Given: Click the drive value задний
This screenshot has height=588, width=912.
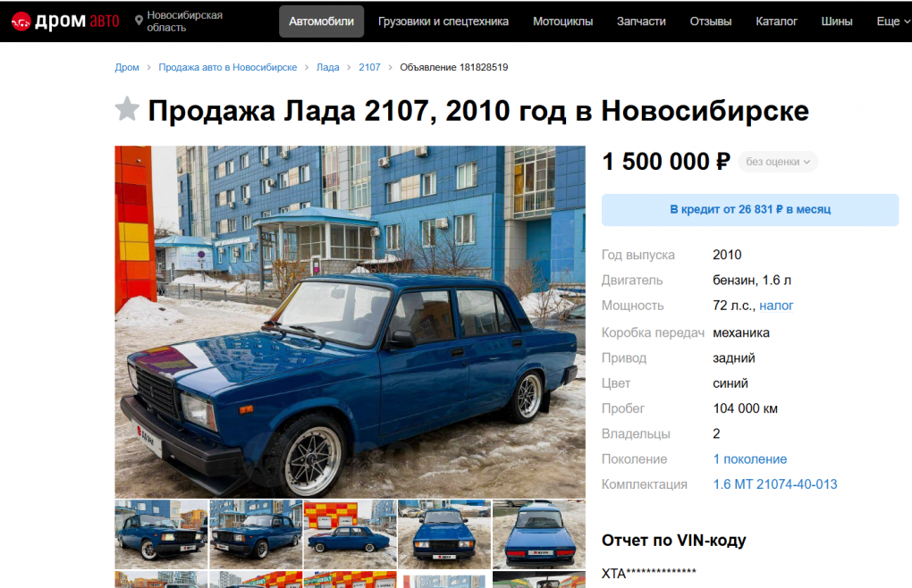Looking at the screenshot, I should [x=734, y=358].
